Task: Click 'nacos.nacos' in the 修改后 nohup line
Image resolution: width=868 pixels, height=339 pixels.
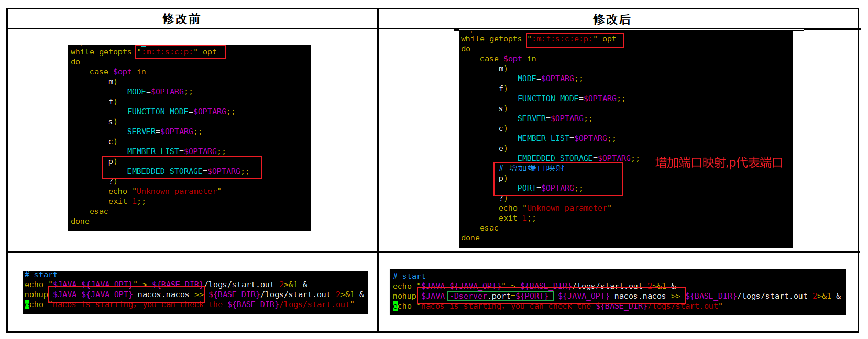Action: pos(640,296)
